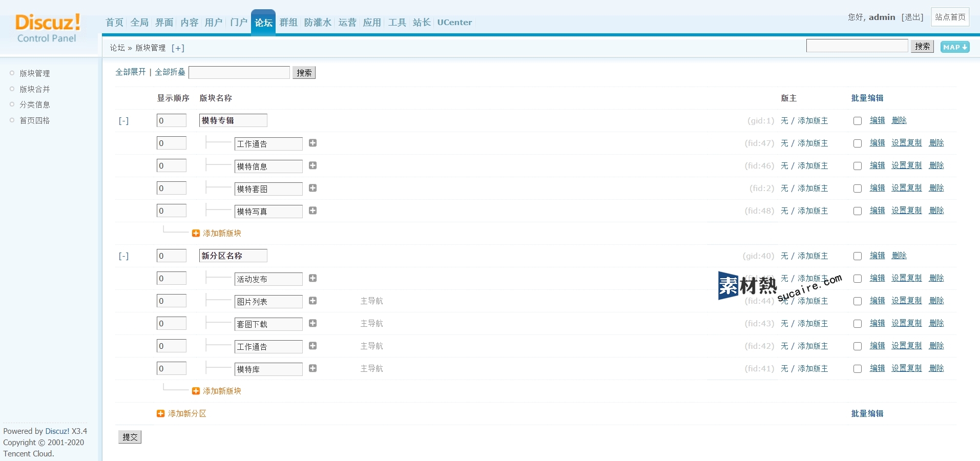Open the 首页 top menu
980x461 pixels.
(115, 22)
